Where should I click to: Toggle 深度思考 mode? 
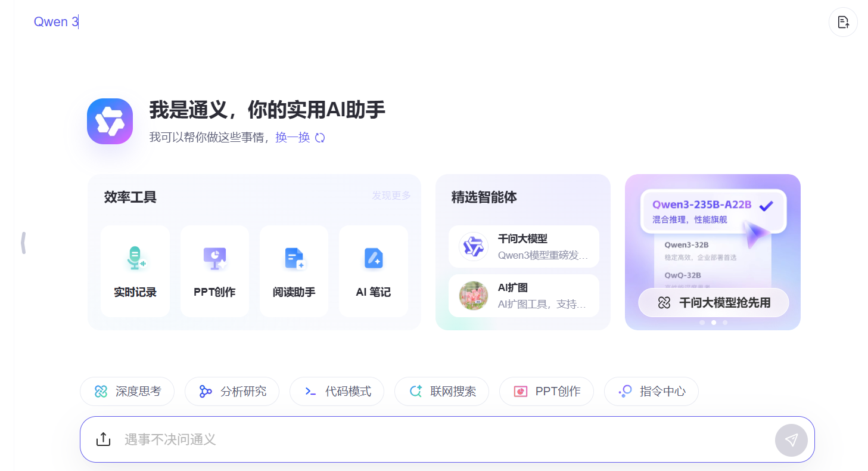[127, 392]
